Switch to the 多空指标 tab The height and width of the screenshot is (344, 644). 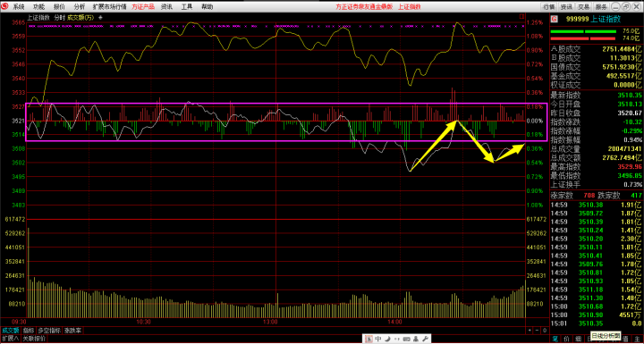49,331
